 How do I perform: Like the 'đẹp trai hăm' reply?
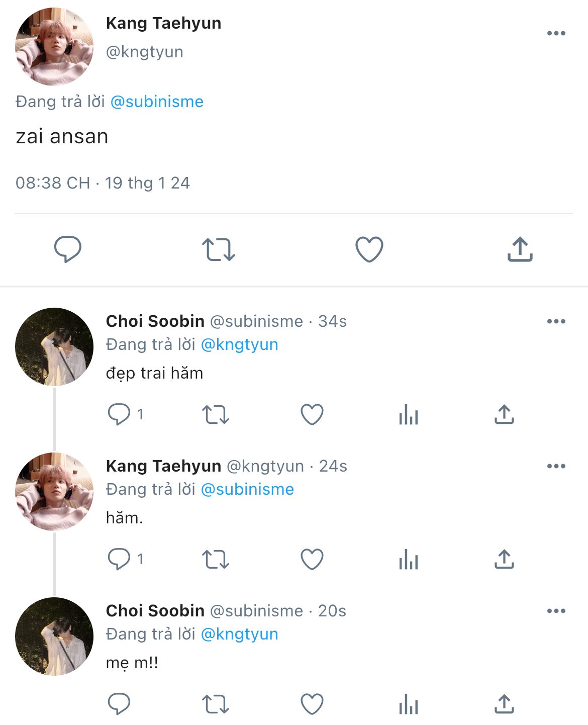(x=312, y=415)
